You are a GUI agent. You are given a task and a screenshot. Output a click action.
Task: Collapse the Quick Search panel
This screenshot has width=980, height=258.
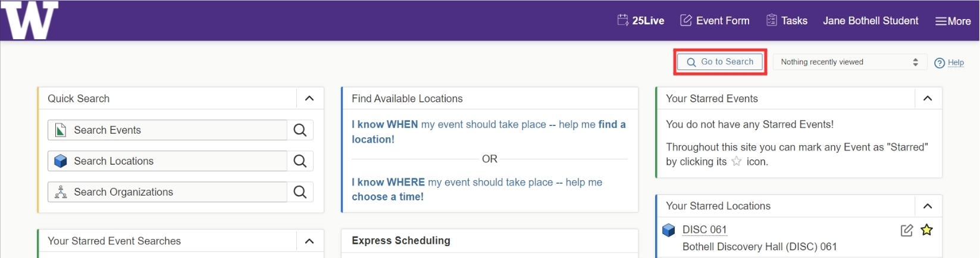[309, 99]
